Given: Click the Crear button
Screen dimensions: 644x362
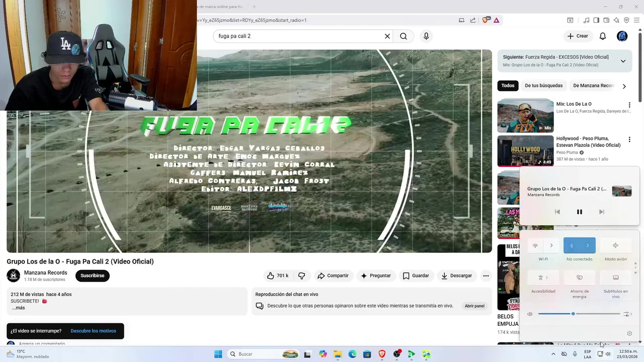Looking at the screenshot, I should click(x=578, y=36).
